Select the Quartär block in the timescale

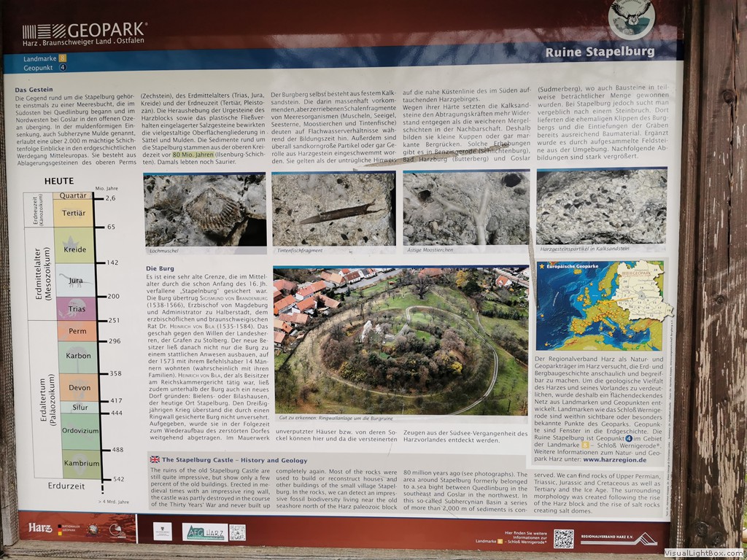click(73, 195)
